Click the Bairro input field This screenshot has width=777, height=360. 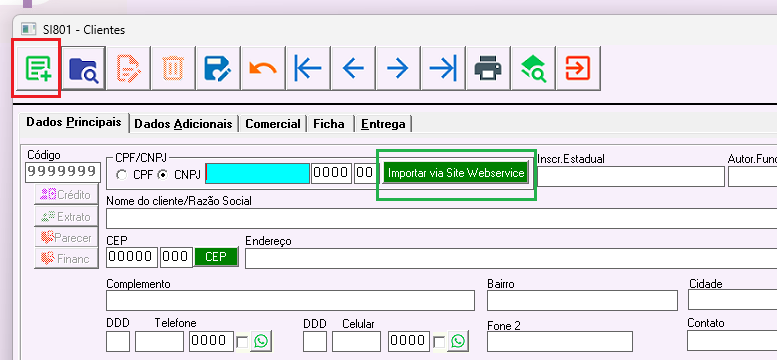click(x=582, y=300)
